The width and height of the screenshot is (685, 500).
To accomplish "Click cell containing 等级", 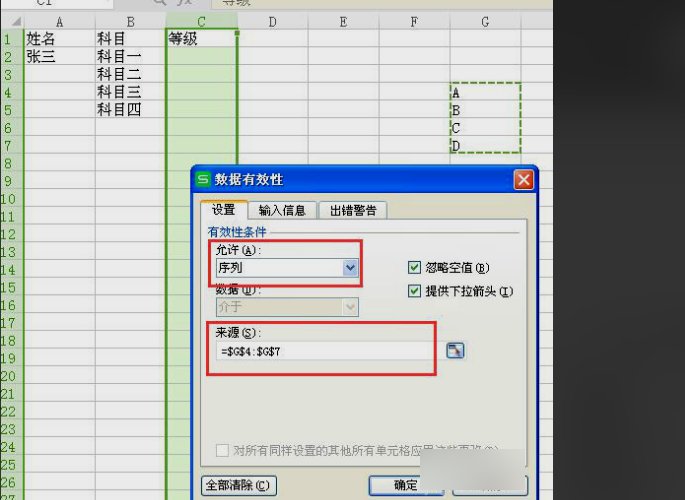I will click(x=201, y=39).
